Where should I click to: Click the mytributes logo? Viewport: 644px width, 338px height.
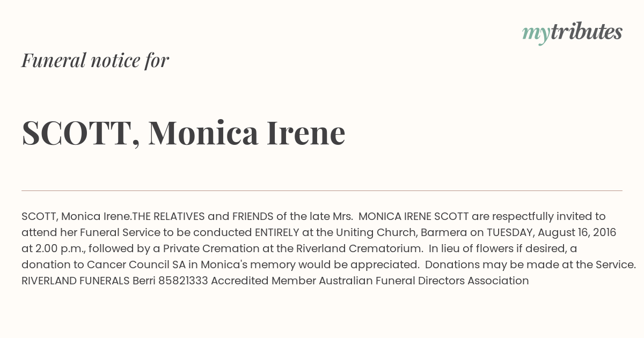pos(572,33)
